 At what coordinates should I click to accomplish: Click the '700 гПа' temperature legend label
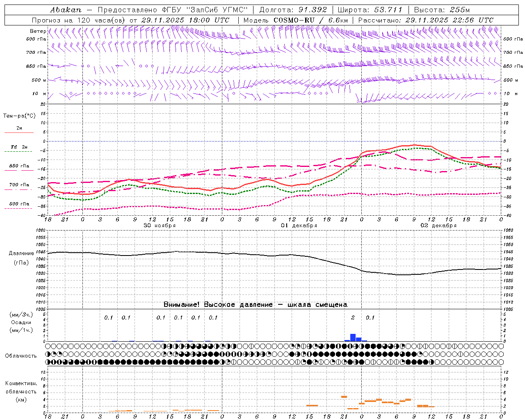pos(19,185)
